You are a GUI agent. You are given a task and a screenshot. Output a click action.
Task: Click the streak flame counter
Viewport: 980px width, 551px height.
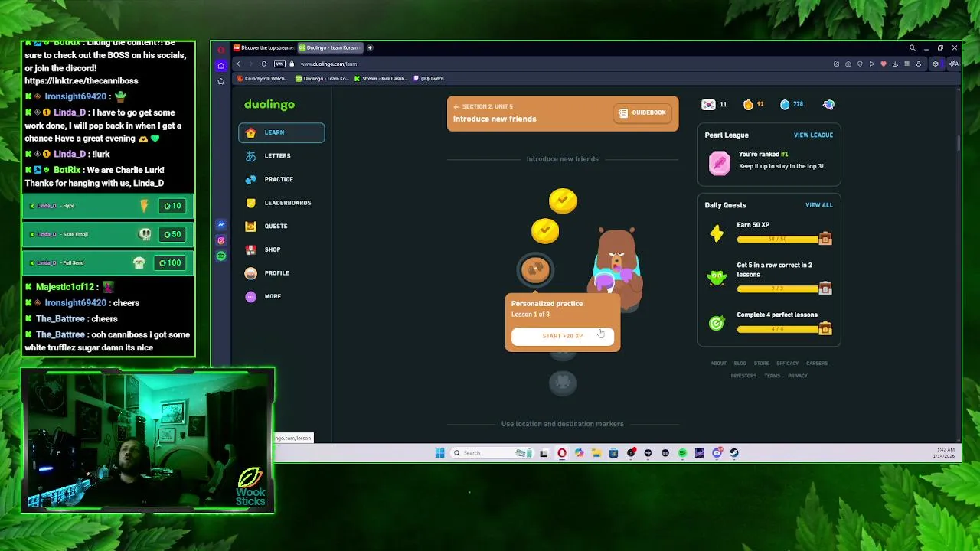pos(753,104)
